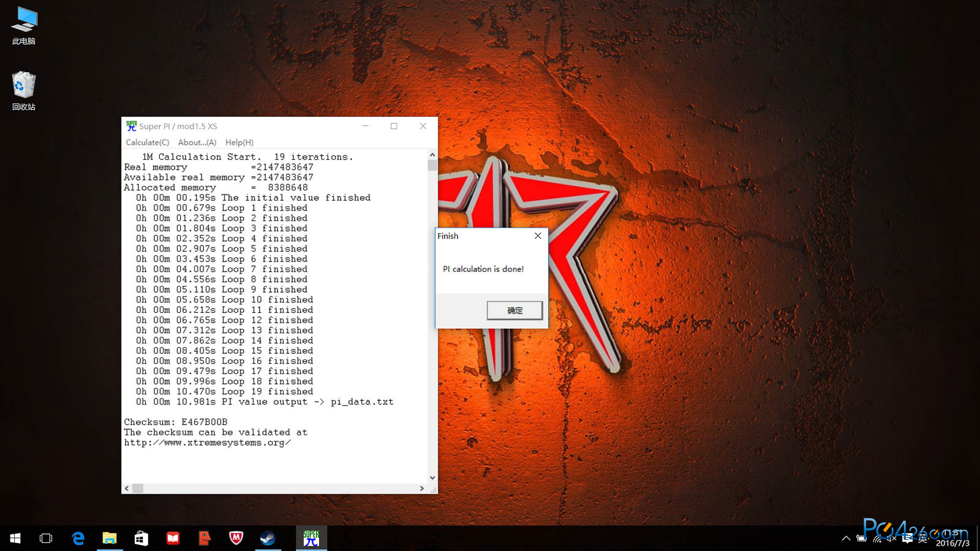Click the battery power tray icon
This screenshot has width=980, height=551.
(861, 538)
